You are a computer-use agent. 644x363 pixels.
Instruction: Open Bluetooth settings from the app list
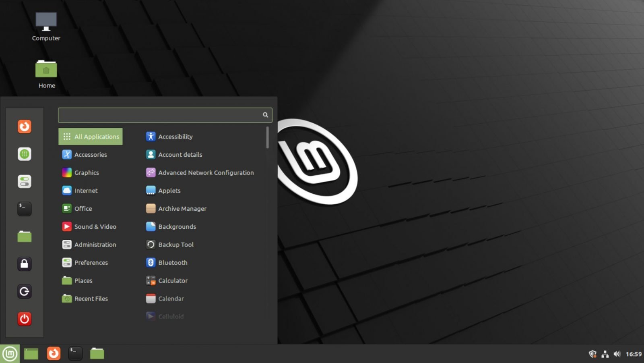[173, 262]
